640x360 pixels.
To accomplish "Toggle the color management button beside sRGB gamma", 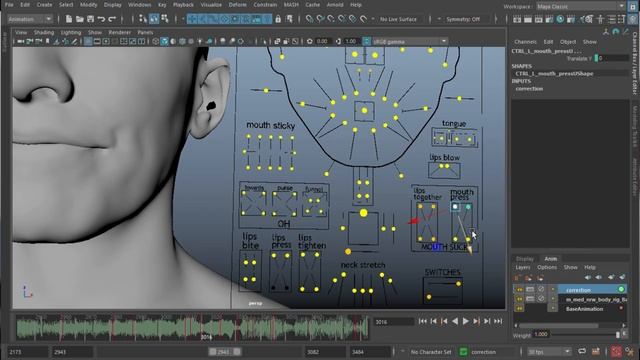I will 367,41.
